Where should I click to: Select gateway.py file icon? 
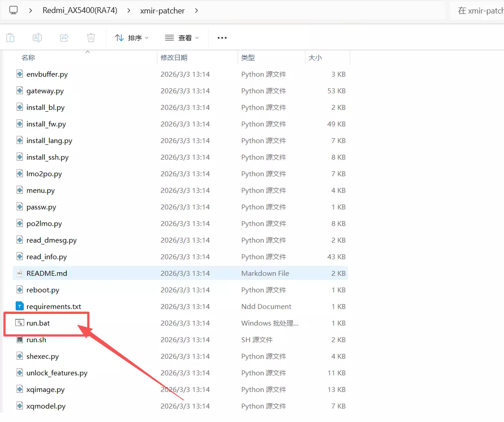[20, 91]
